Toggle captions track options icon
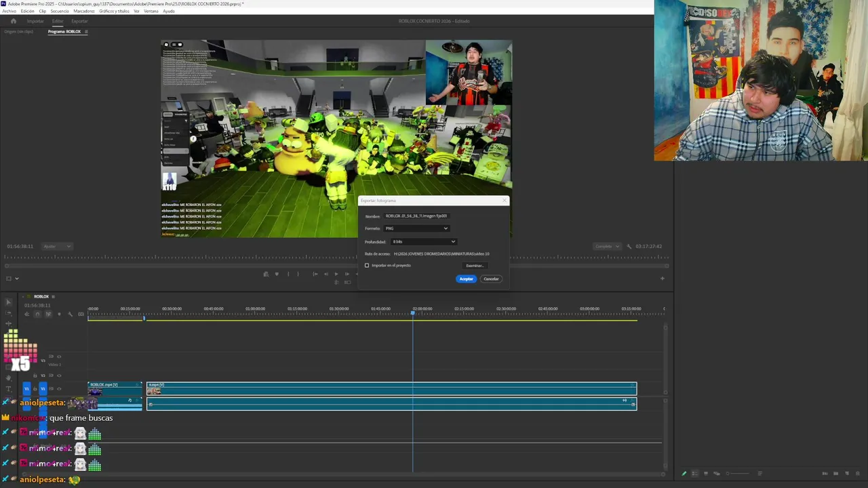868x488 pixels. click(x=81, y=314)
